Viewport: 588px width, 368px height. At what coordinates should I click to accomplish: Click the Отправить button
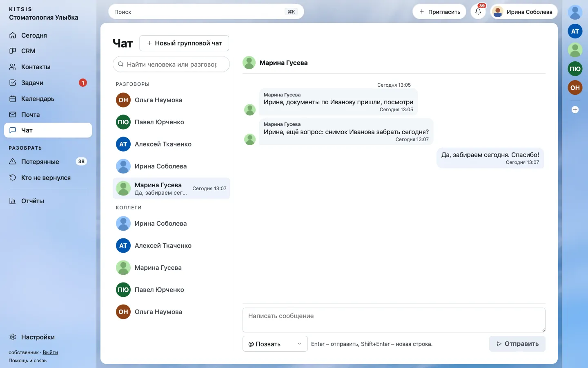517,344
